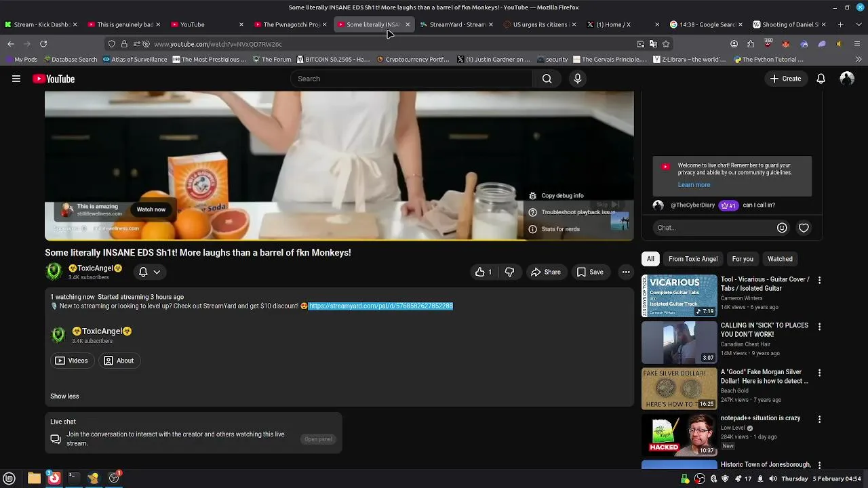Select the All filter chip
868x488 pixels.
(650, 259)
